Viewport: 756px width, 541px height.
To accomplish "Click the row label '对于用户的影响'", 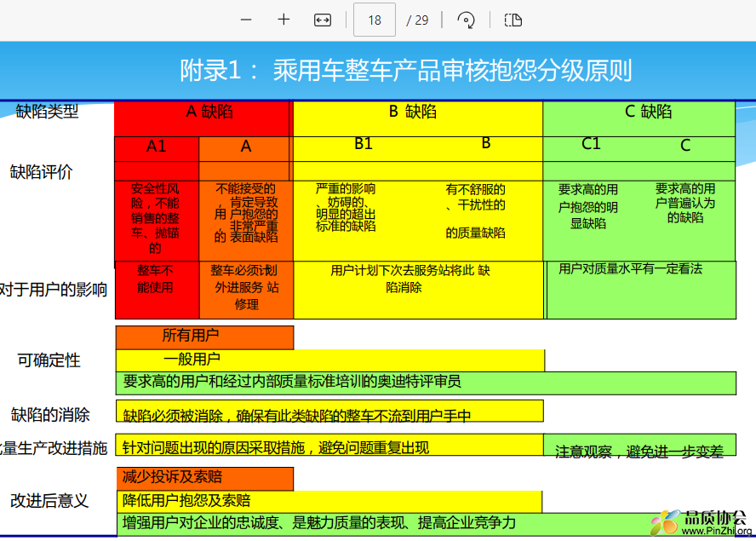I will [54, 290].
